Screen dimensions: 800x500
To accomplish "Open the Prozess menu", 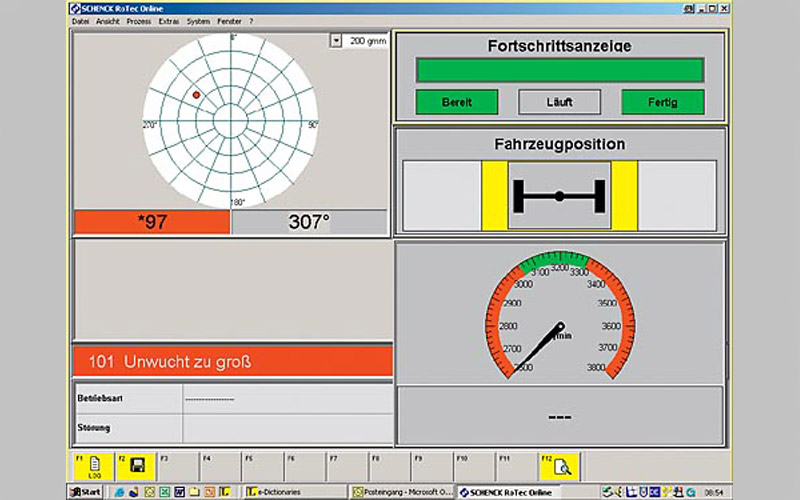I will (x=138, y=20).
